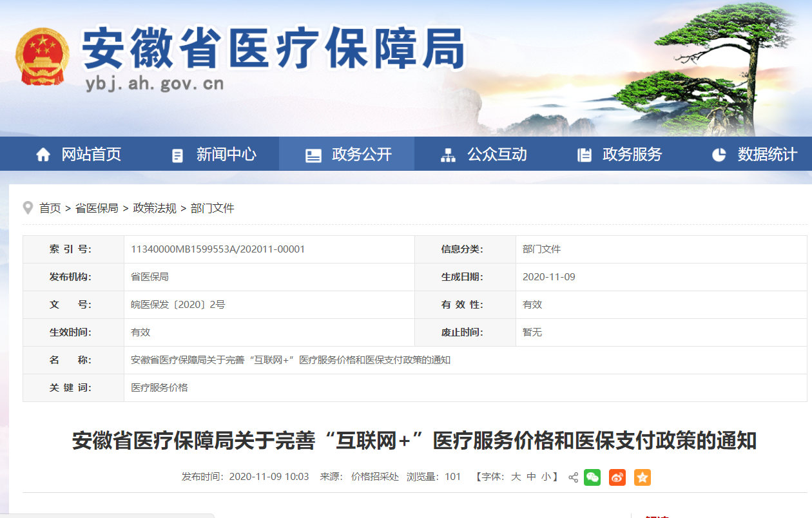Screen dimensions: 812x518
Task: Click the site URL ybj.ah.gov.cn
Action: 155,84
